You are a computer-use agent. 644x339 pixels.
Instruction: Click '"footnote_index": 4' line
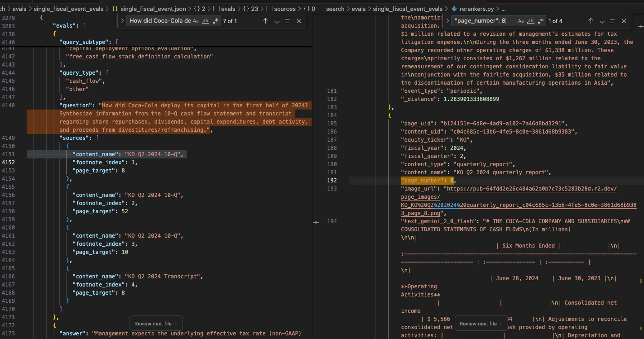(105, 285)
